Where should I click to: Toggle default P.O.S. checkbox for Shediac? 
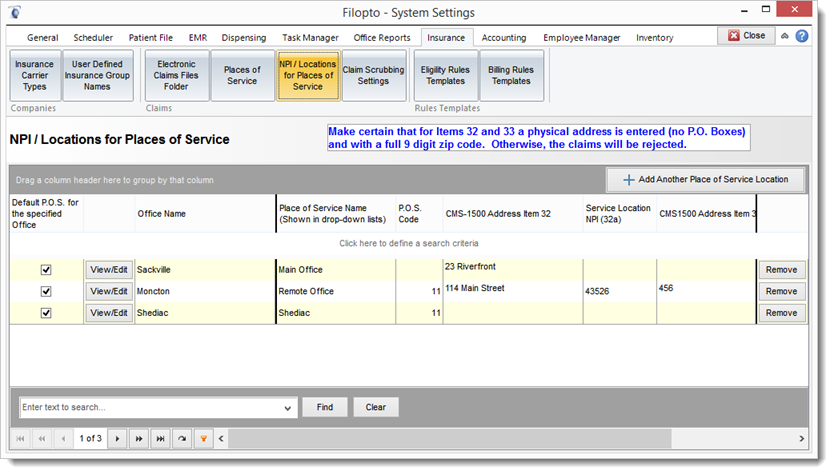[46, 313]
